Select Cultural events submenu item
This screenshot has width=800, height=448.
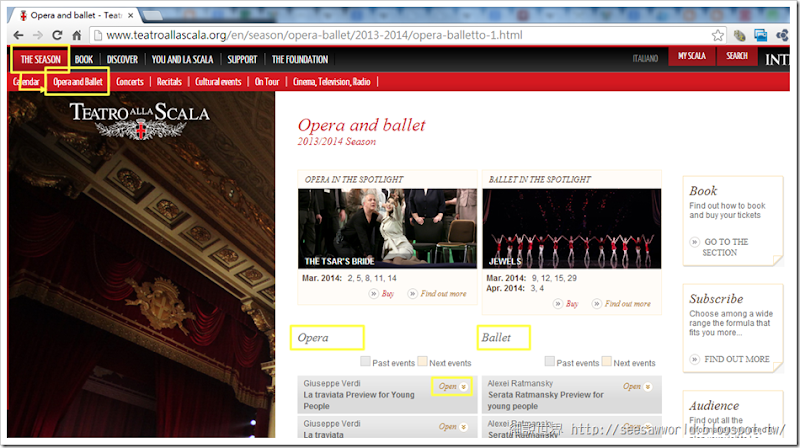[x=218, y=82]
